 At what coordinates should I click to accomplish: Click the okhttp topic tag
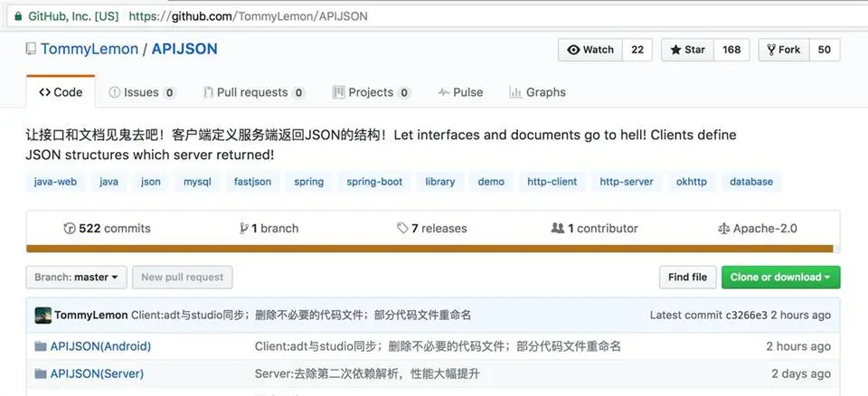692,182
